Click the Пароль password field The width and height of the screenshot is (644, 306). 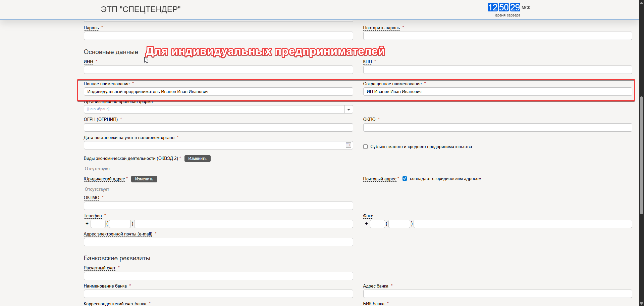point(218,36)
